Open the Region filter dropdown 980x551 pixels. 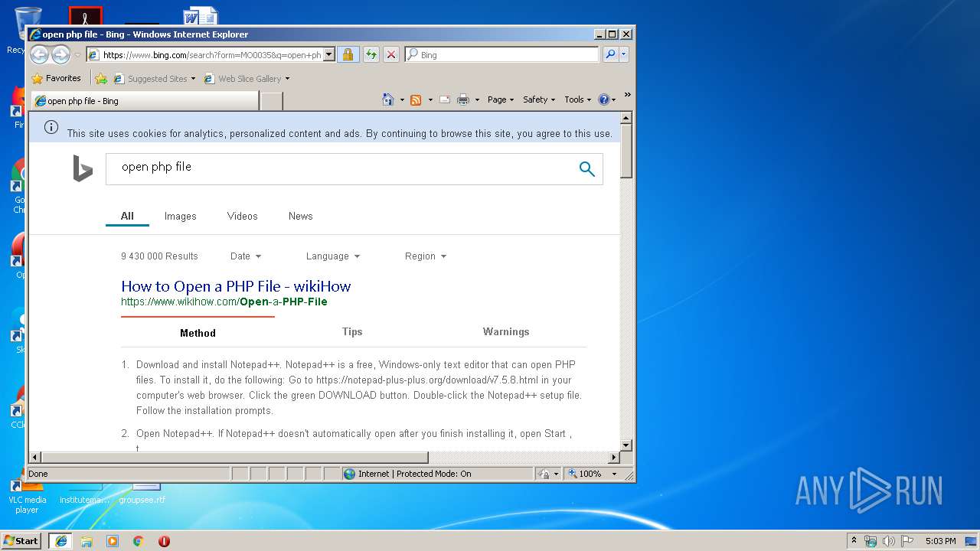[426, 256]
